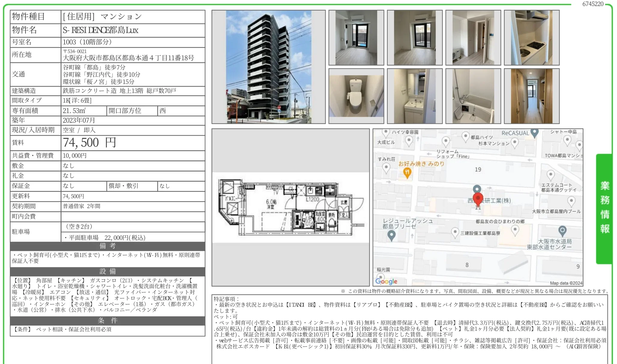
Task: Click the green 業務情報 side tab
Action: tap(604, 209)
